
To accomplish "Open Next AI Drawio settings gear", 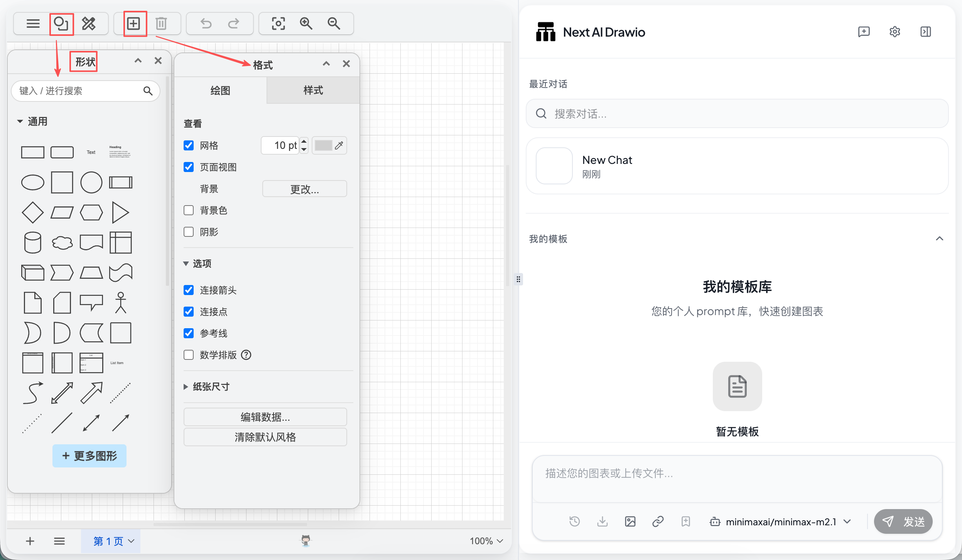I will coord(895,32).
